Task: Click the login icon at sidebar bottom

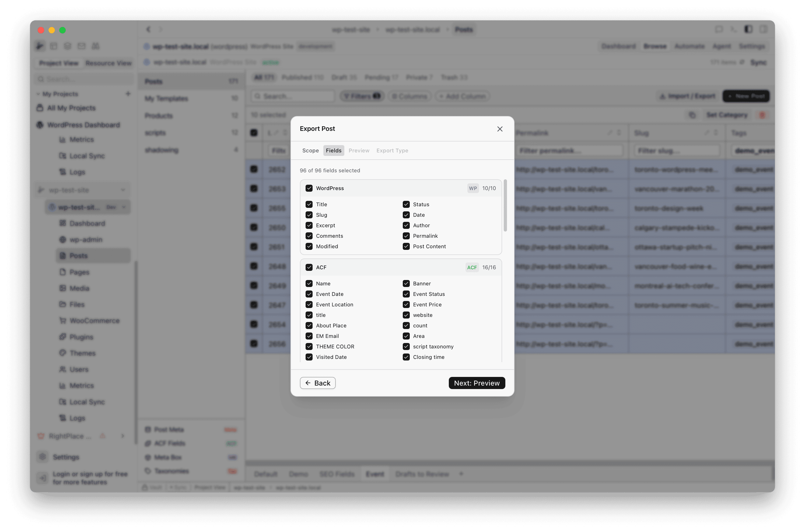Action: [43, 478]
